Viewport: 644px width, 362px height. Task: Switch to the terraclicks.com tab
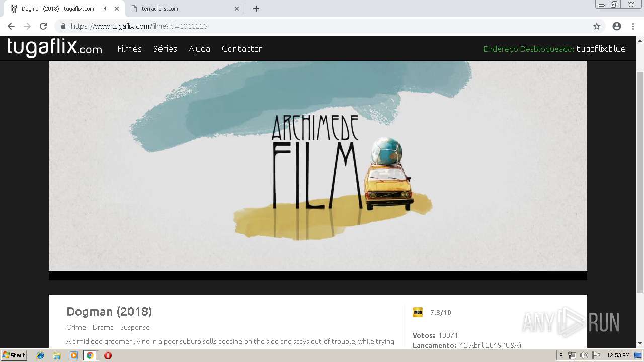pyautogui.click(x=184, y=9)
